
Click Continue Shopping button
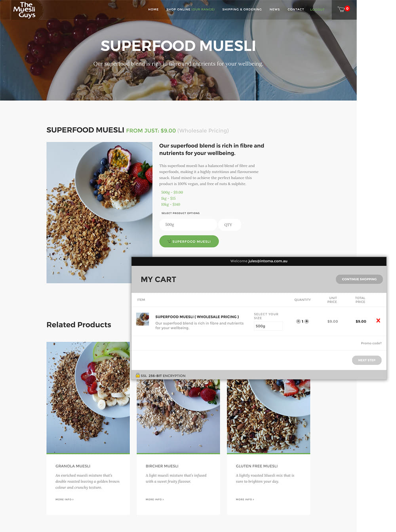[359, 279]
